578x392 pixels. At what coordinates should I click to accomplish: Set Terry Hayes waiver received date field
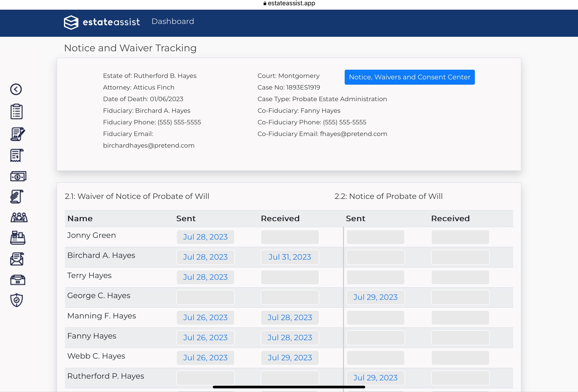[x=290, y=277]
